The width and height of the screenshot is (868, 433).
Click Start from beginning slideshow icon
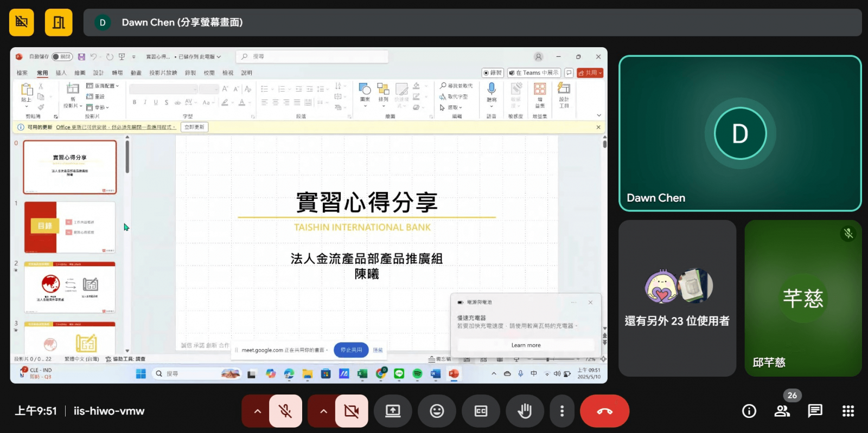click(x=122, y=56)
